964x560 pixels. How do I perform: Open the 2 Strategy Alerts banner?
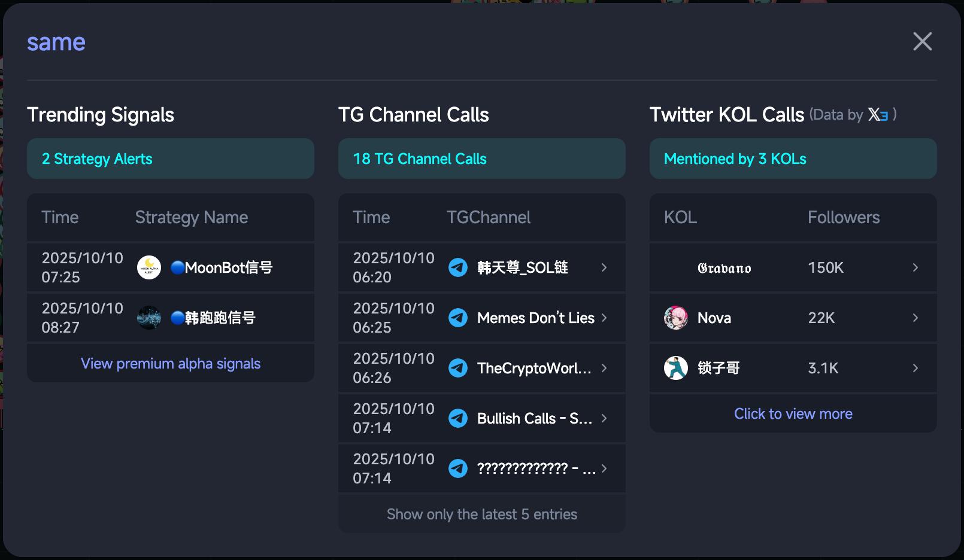tap(171, 159)
